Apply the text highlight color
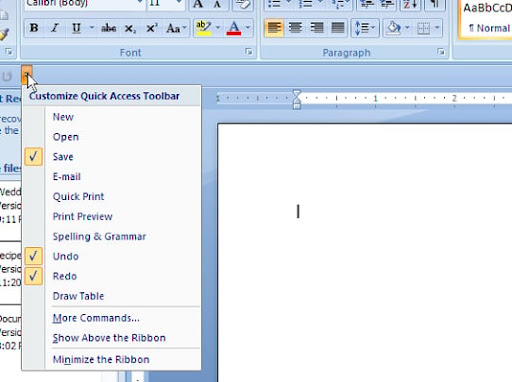 (x=203, y=28)
